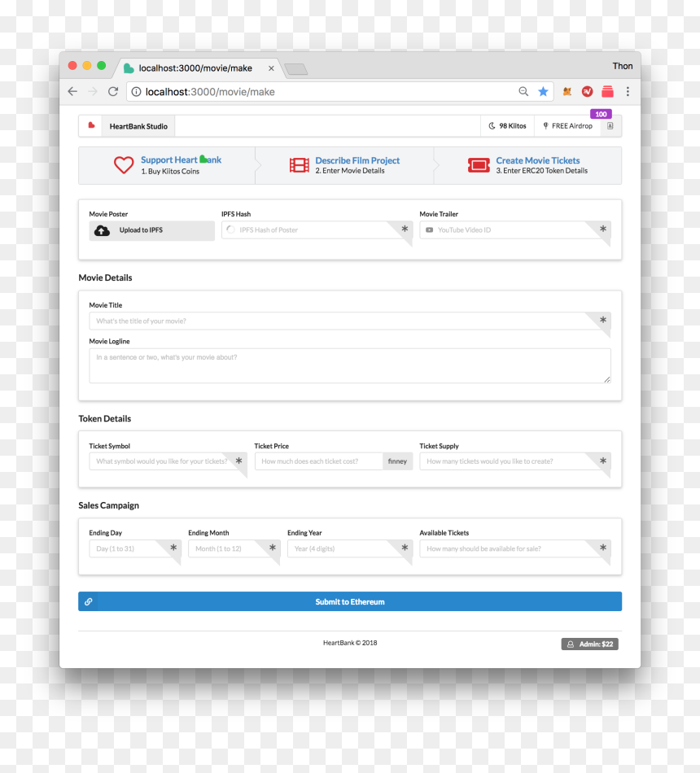The image size is (700, 773).
Task: Open a new browser tab
Action: tap(296, 69)
